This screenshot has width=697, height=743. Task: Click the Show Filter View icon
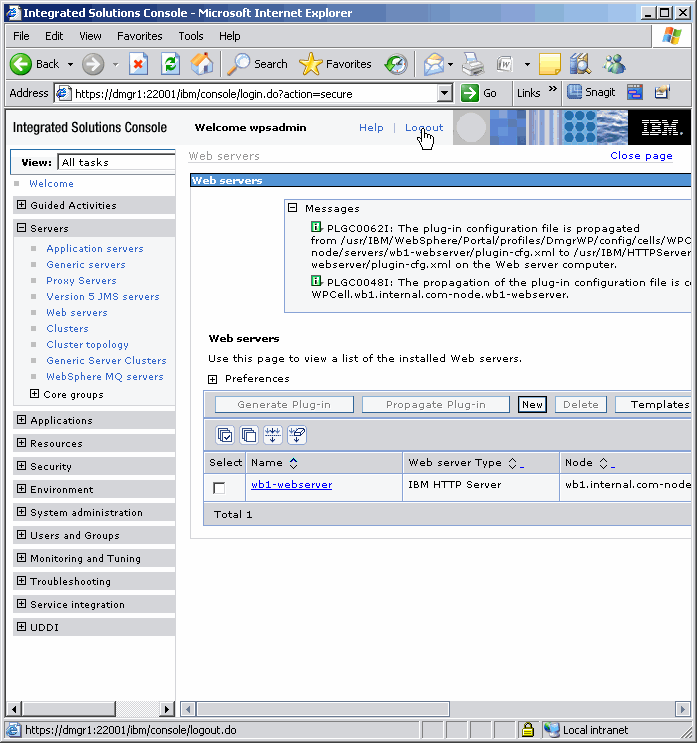[273, 435]
